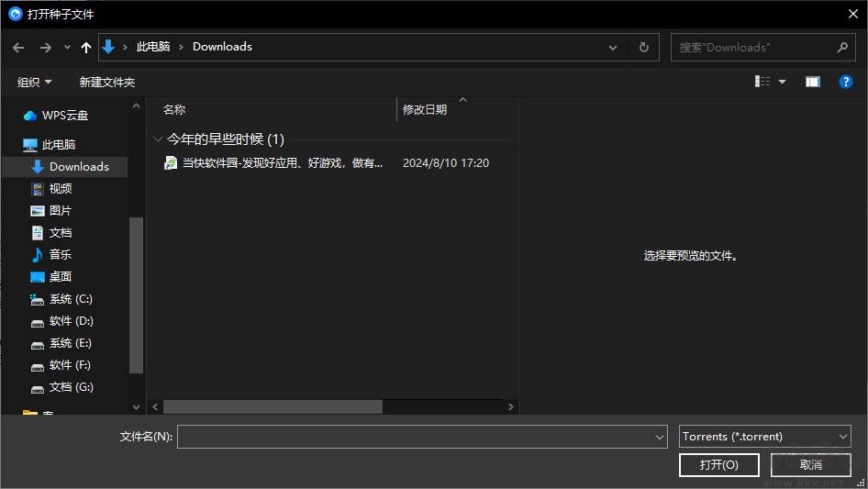Refresh the Downloads folder
This screenshot has height=489, width=868.
[x=644, y=48]
